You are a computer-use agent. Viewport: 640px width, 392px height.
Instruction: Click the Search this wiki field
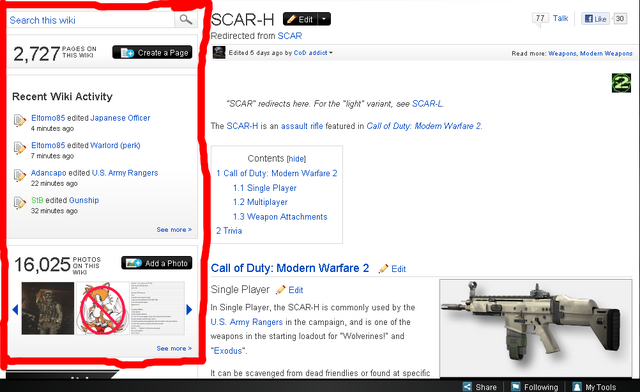coord(91,20)
